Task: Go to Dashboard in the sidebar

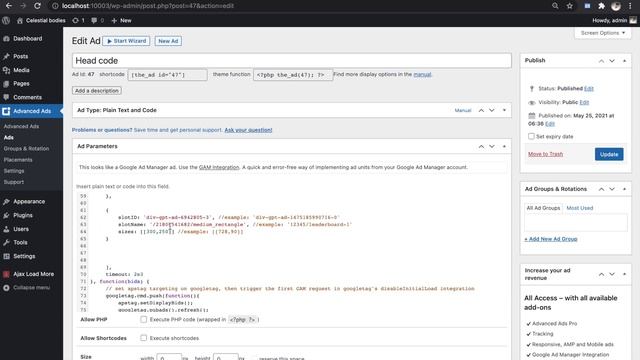Action: [x=27, y=39]
